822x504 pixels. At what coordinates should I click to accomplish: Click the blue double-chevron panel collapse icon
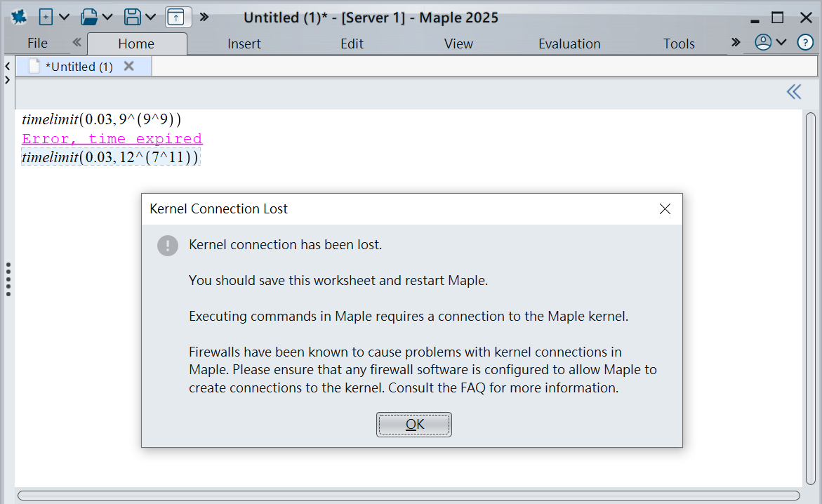[794, 92]
